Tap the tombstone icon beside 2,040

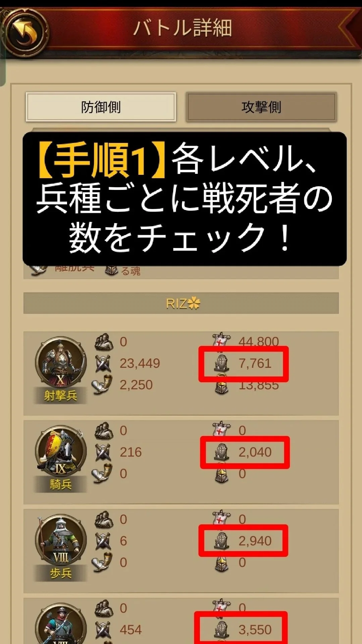pos(222,452)
